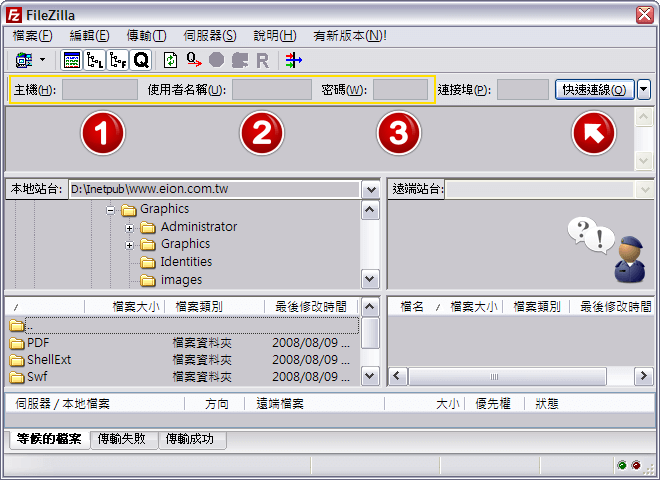Select the top-level Graphics folder
Screen dimensions: 660x480
pos(165,209)
